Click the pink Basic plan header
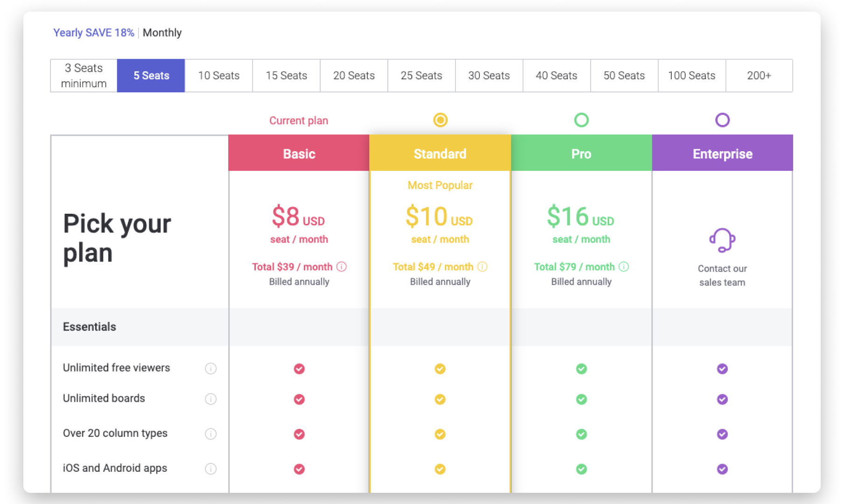The height and width of the screenshot is (504, 844). (x=299, y=154)
